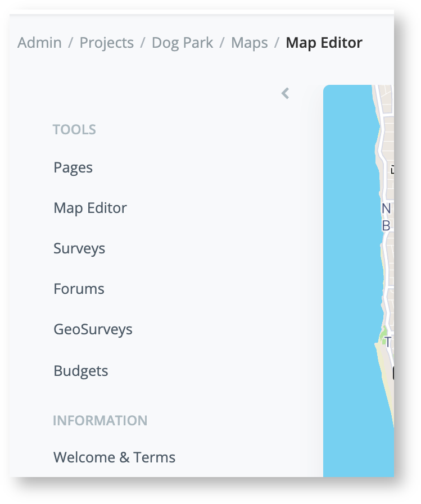This screenshot has height=504, width=421.
Task: Click the TOOLS section header
Action: (x=74, y=129)
